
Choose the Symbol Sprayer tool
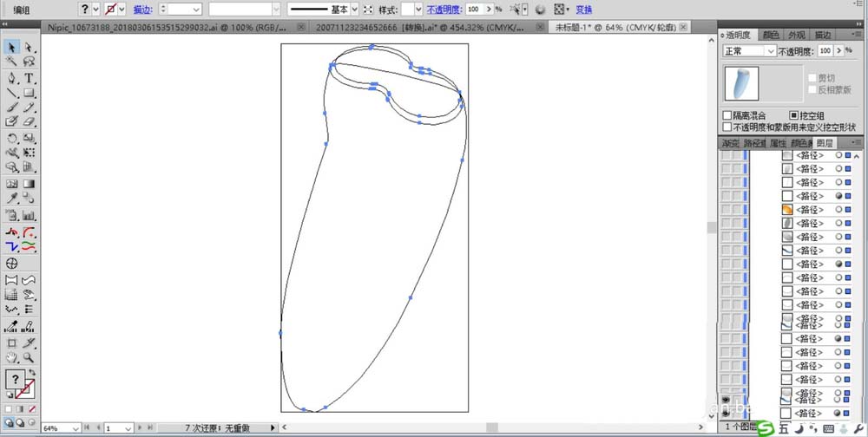tap(12, 215)
